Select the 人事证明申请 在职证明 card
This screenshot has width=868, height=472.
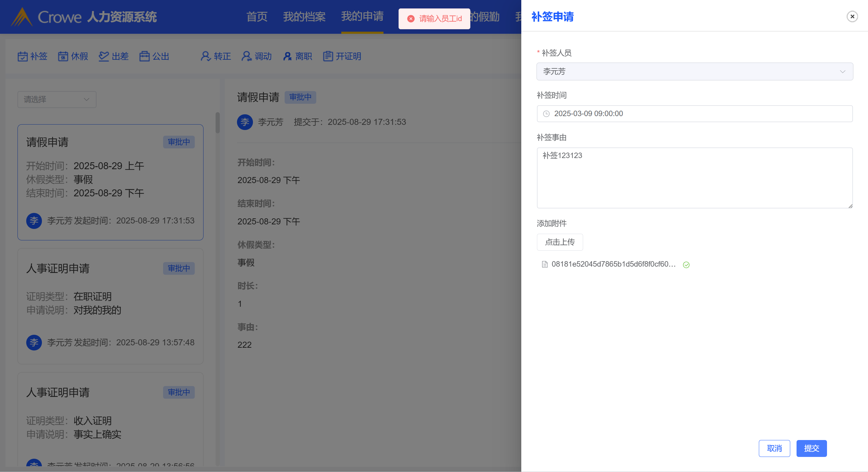pos(110,306)
